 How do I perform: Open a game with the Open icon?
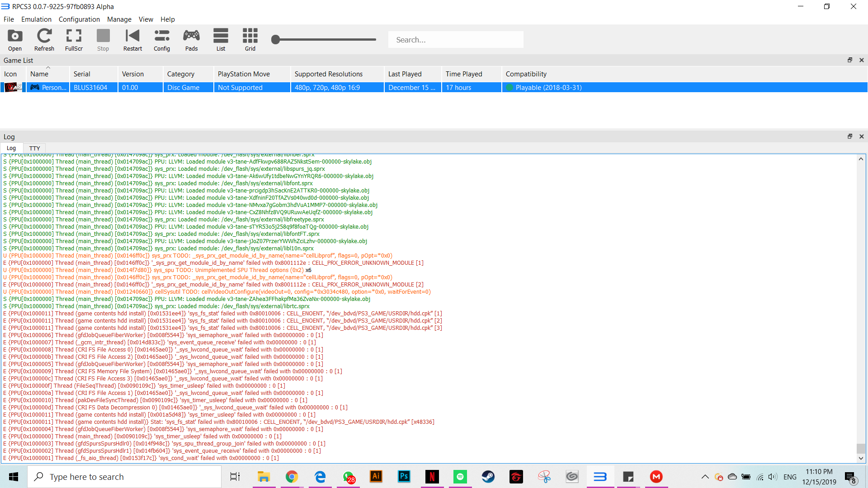(x=14, y=40)
